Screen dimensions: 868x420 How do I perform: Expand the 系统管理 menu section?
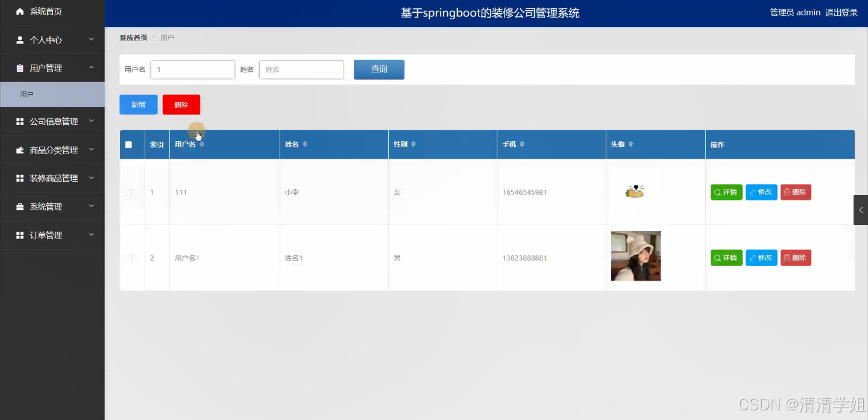click(x=52, y=206)
